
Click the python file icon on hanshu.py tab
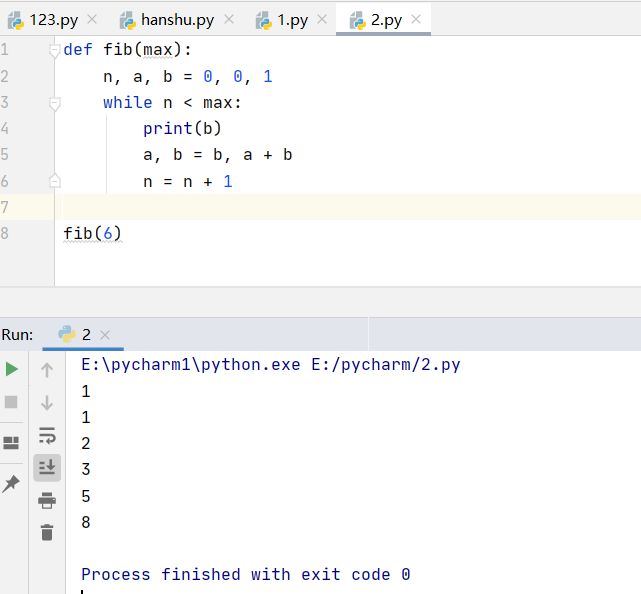coord(128,20)
